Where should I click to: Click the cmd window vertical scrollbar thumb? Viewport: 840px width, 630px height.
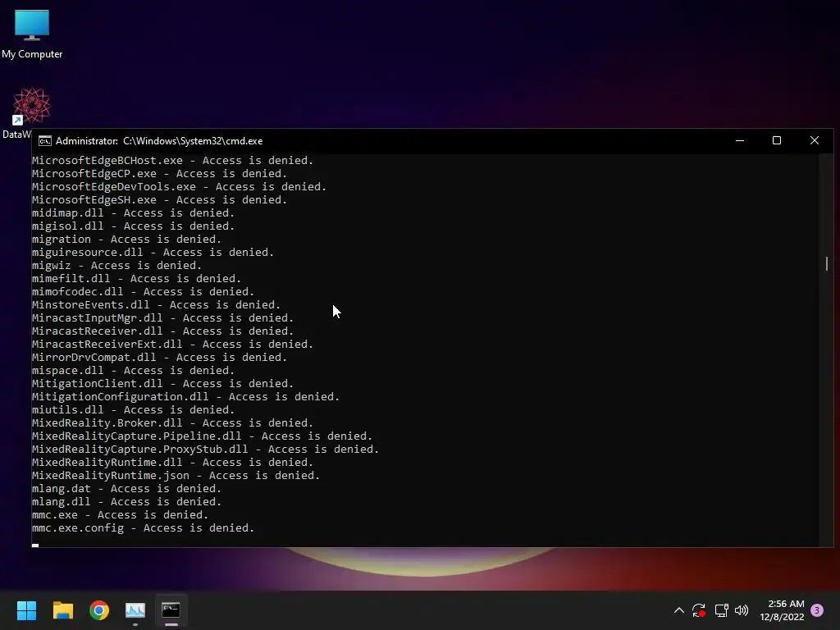pyautogui.click(x=827, y=263)
